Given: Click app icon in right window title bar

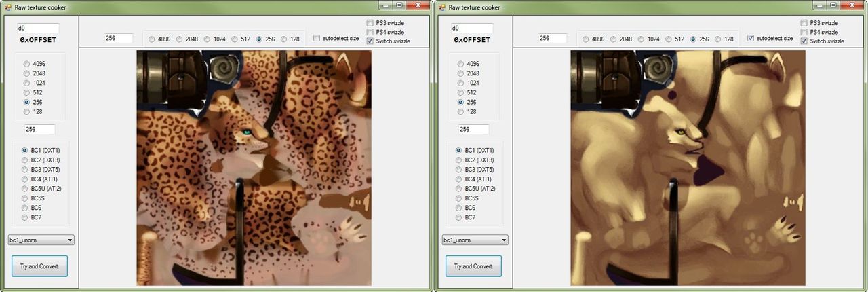Looking at the screenshot, I should pyautogui.click(x=442, y=7).
